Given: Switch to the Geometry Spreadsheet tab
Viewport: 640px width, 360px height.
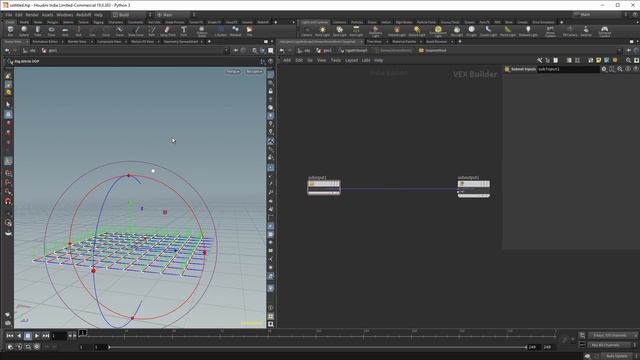Looking at the screenshot, I should [x=180, y=42].
